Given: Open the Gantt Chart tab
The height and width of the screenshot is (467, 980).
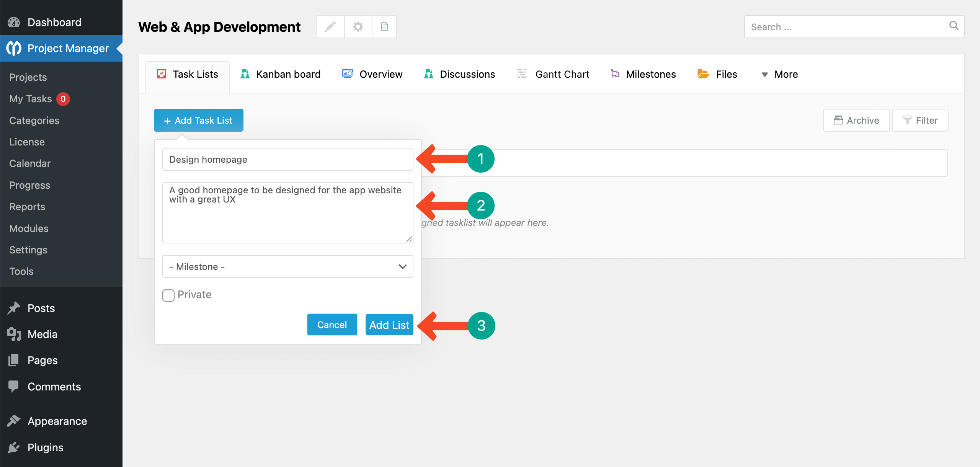Looking at the screenshot, I should [x=553, y=74].
